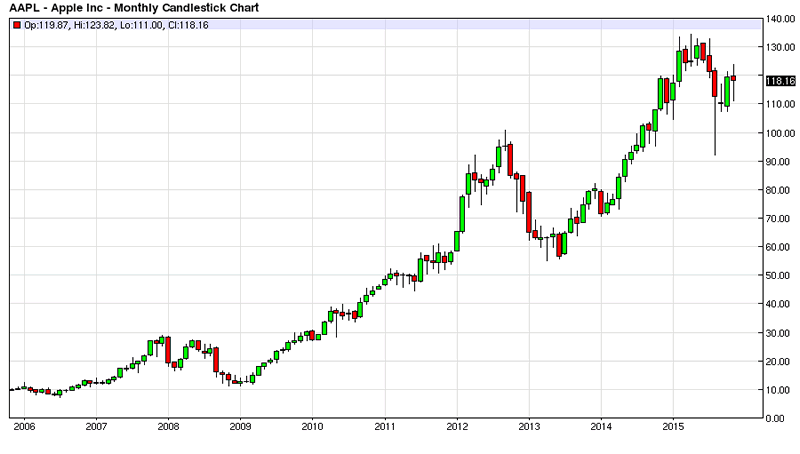Viewport: 800px width, 454px height.
Task: Click the 50.00 price axis label
Action: click(778, 275)
